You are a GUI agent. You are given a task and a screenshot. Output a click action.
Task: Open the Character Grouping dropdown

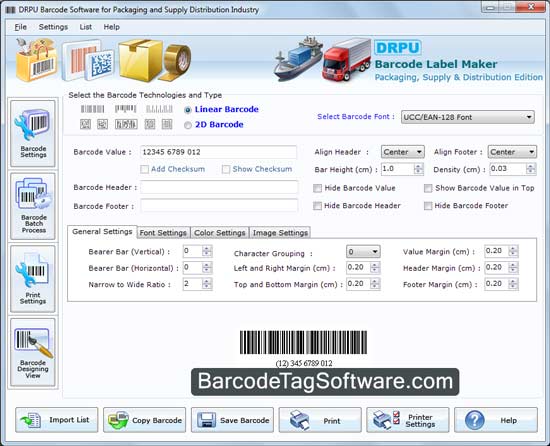tap(363, 251)
